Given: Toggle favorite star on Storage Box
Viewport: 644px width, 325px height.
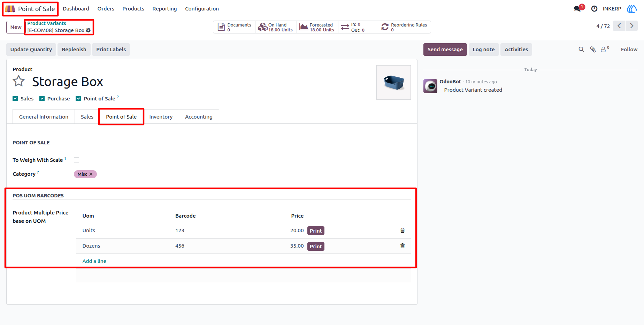Looking at the screenshot, I should click(x=19, y=81).
